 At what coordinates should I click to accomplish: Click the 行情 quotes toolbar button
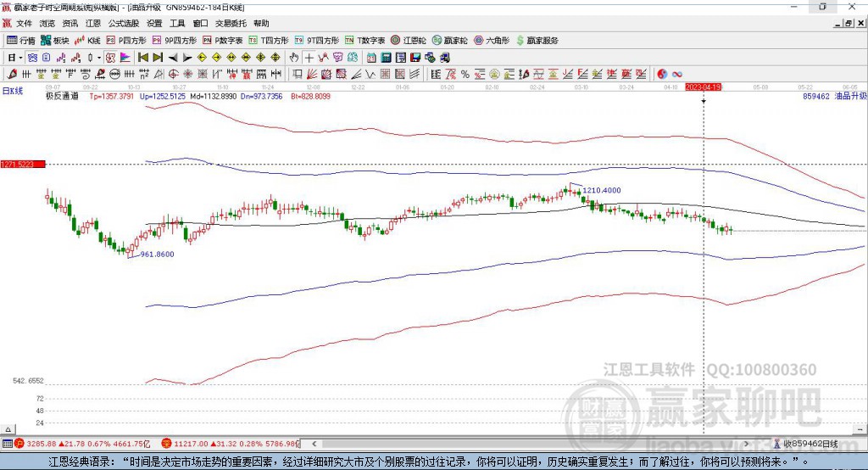click(x=20, y=41)
